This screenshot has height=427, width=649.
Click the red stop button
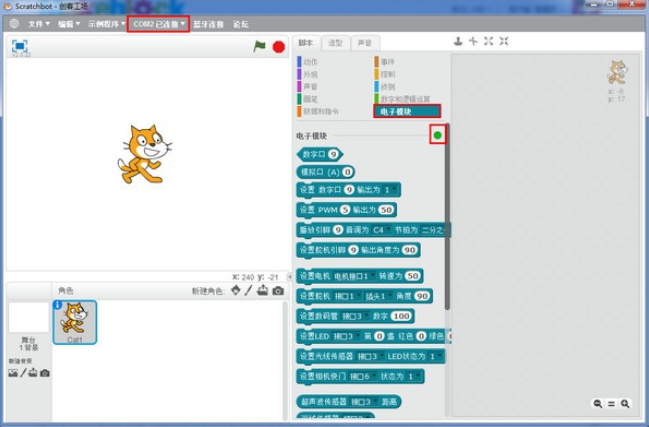(x=279, y=47)
